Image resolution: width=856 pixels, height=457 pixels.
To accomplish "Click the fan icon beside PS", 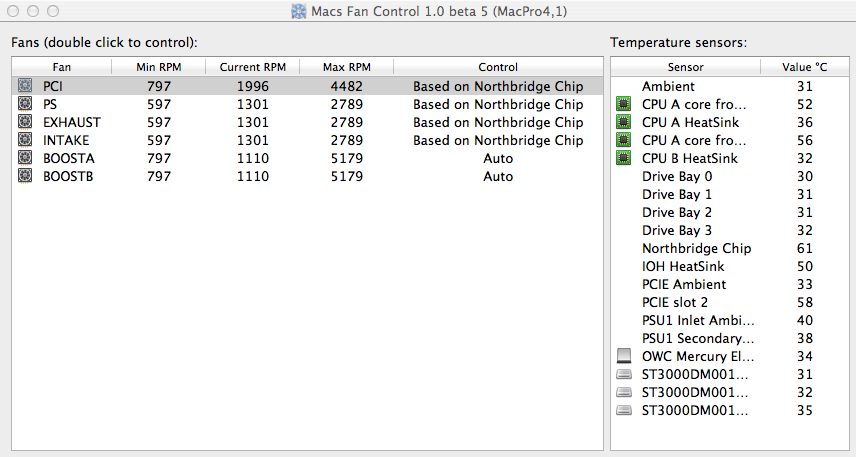I will point(25,104).
